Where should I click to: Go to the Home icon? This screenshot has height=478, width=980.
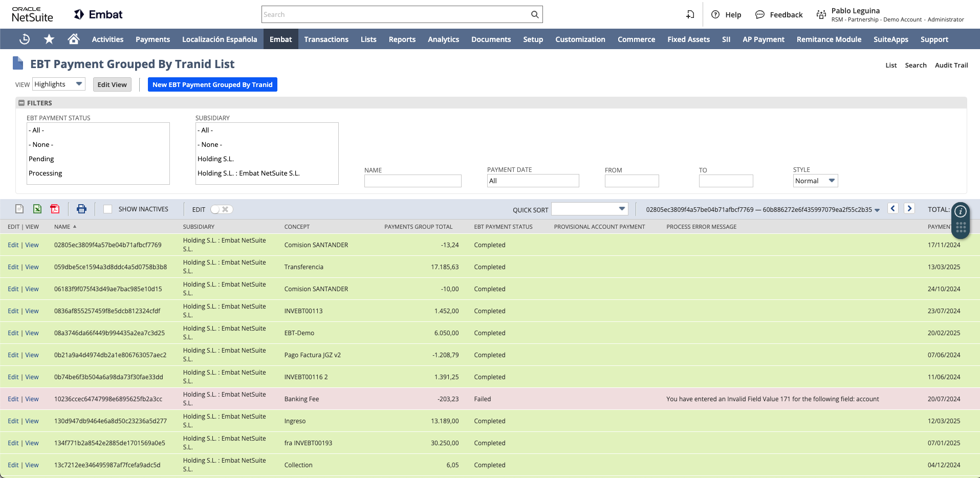pos(74,39)
